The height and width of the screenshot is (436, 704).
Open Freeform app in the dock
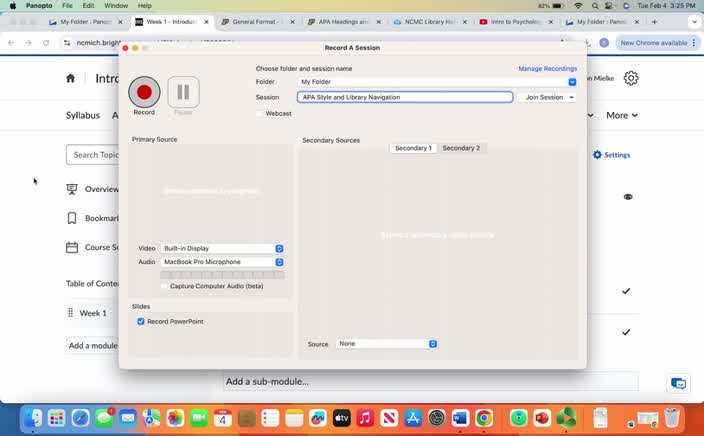point(318,418)
